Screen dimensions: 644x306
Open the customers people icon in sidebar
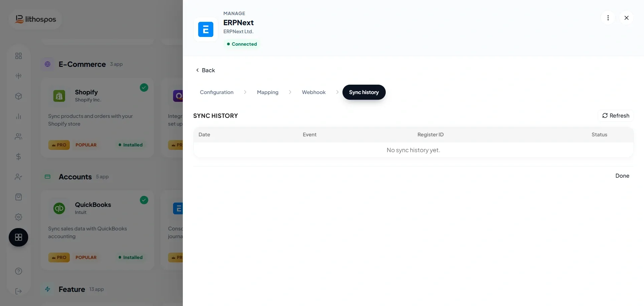pyautogui.click(x=18, y=136)
